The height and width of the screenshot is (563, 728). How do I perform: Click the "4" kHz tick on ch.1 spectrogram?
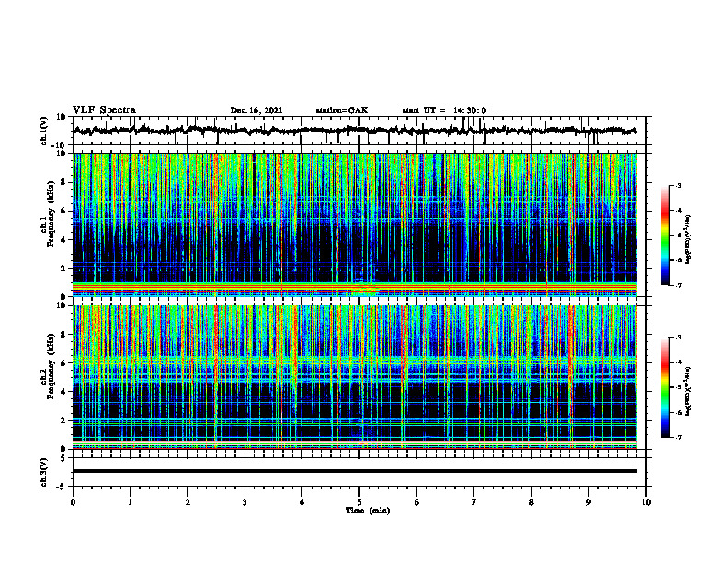pos(63,240)
